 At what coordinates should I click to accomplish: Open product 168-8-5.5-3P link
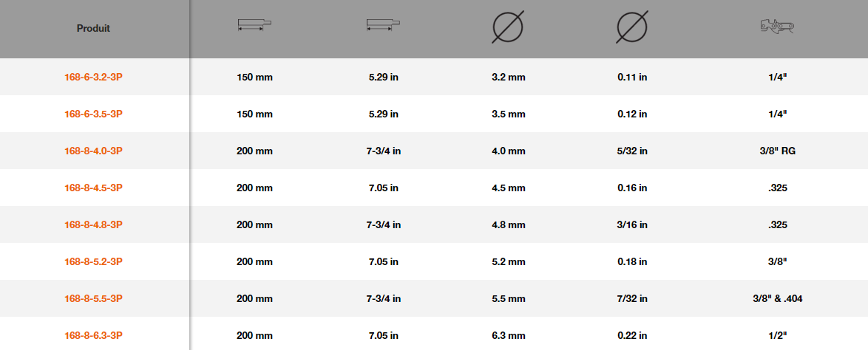[94, 298]
